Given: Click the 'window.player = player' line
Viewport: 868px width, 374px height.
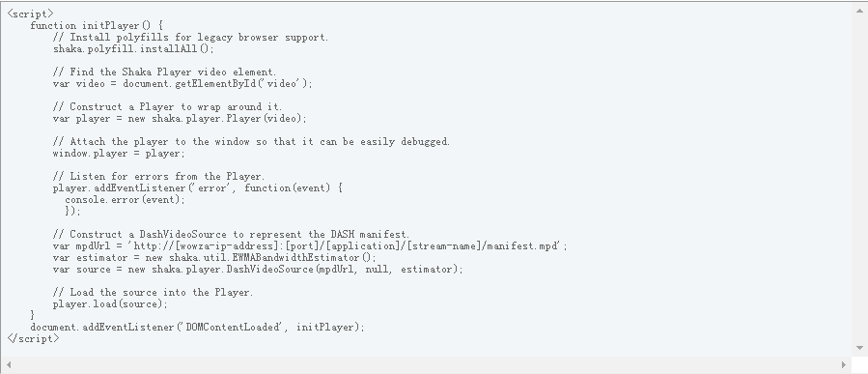Looking at the screenshot, I should [119, 154].
